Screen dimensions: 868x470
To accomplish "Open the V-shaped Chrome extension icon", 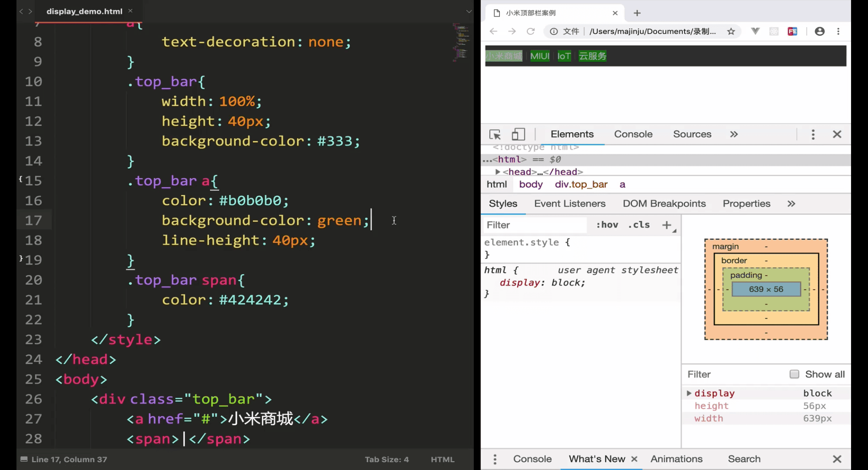I will coord(755,31).
